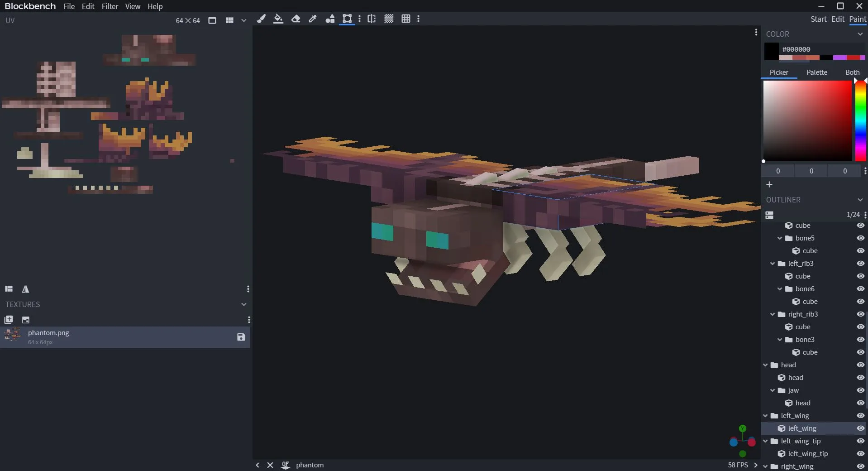
Task: Toggle the outliner options icon beside 1/24
Action: [x=769, y=215]
